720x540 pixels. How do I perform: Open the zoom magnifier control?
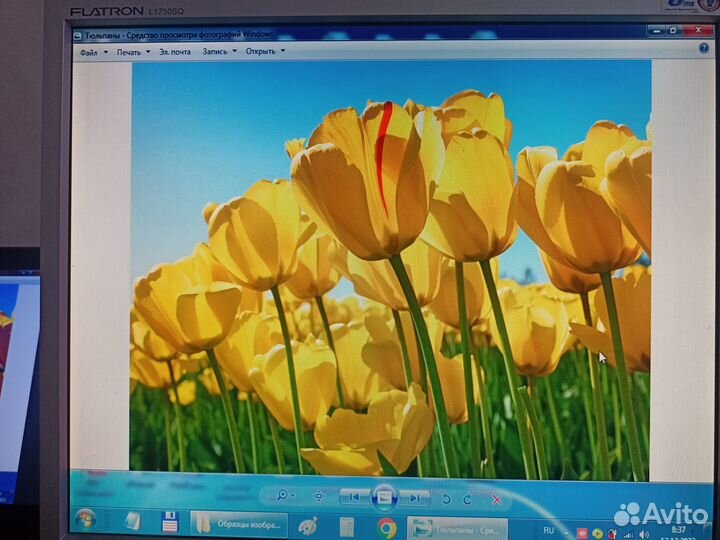point(285,495)
